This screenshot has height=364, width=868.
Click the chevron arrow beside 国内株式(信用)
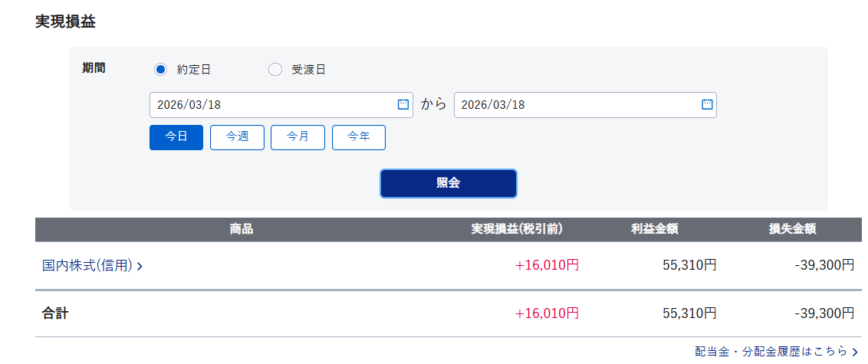click(x=140, y=267)
